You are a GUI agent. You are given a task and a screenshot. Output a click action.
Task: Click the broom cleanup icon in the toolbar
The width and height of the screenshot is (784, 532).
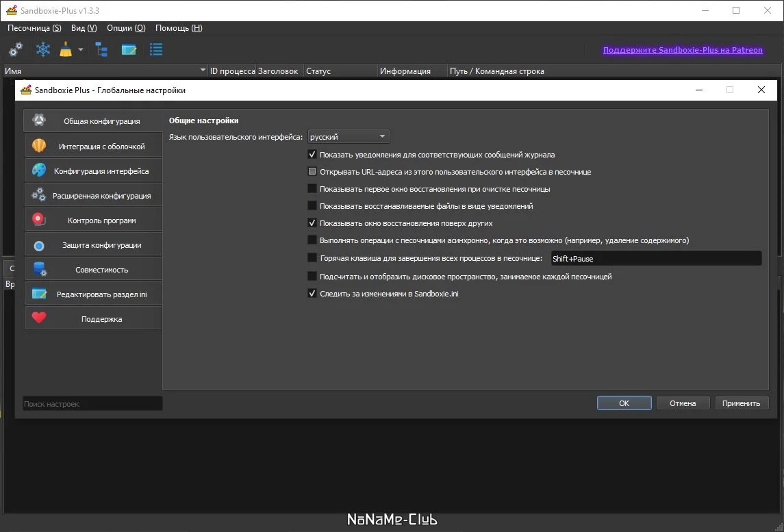(66, 49)
